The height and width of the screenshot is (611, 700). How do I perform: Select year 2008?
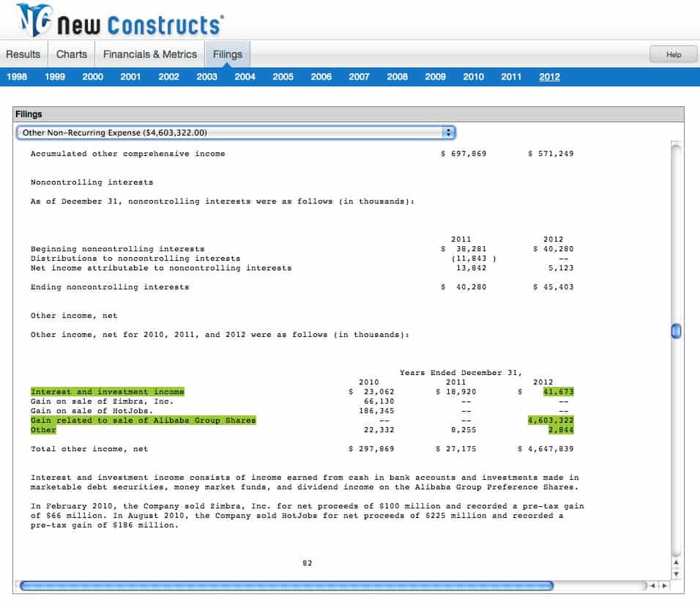[398, 77]
